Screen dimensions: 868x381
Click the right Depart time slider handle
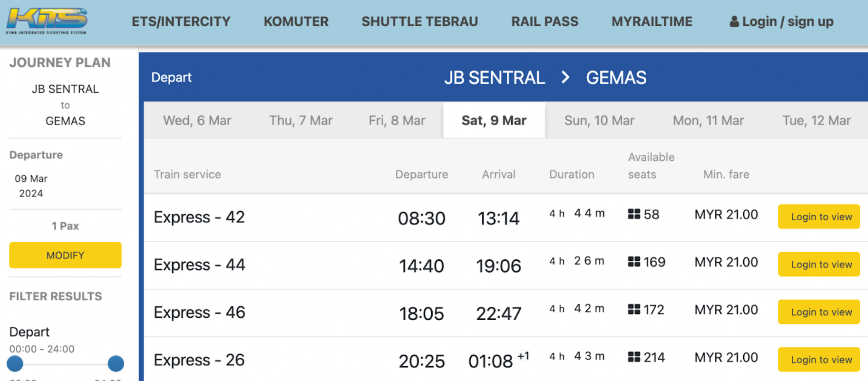pos(116,363)
